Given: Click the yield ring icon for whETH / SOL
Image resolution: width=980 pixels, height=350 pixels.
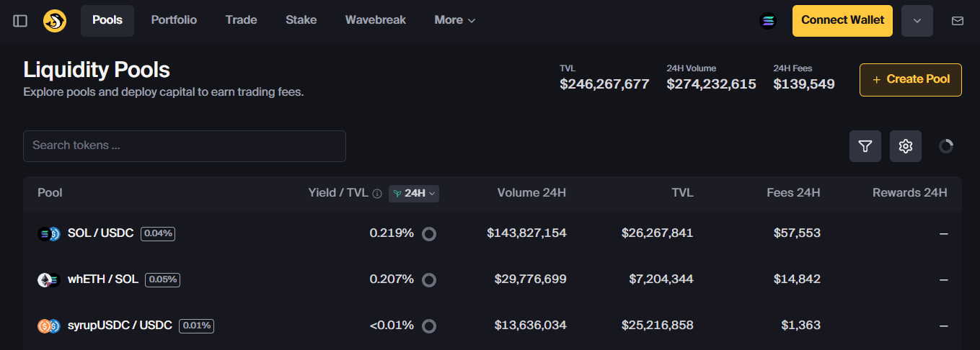Looking at the screenshot, I should tap(429, 280).
